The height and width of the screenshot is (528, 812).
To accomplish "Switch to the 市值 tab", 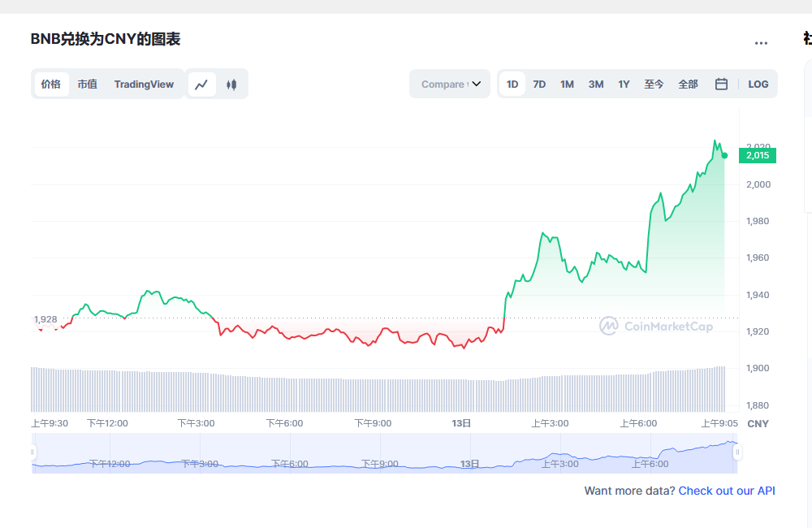I will point(87,84).
